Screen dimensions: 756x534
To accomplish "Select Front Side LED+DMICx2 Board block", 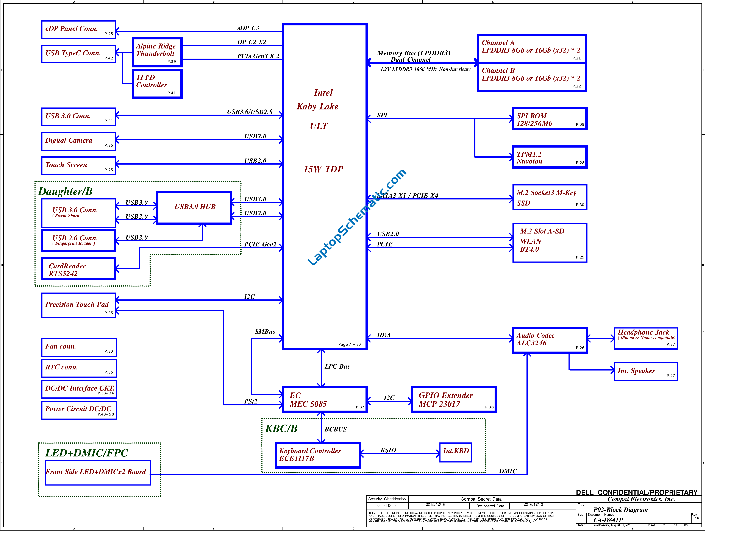I will [98, 473].
